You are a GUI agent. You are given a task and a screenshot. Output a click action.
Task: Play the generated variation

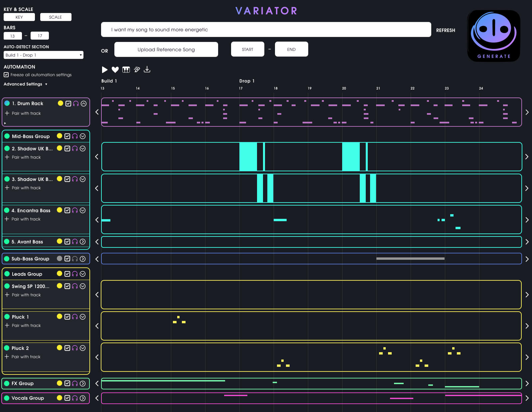pos(105,69)
